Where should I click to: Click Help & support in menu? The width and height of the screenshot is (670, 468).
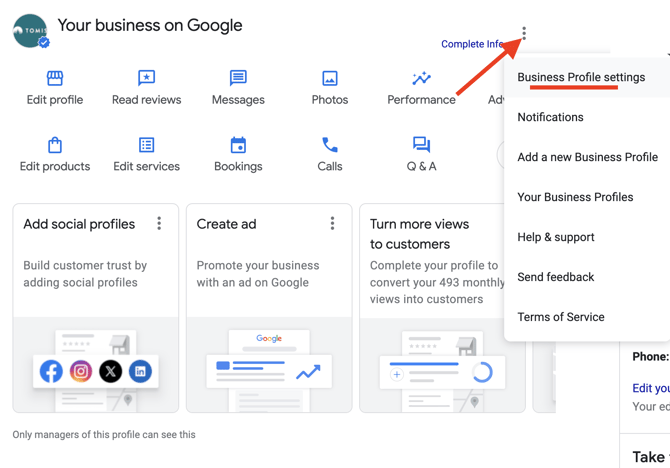pos(555,237)
